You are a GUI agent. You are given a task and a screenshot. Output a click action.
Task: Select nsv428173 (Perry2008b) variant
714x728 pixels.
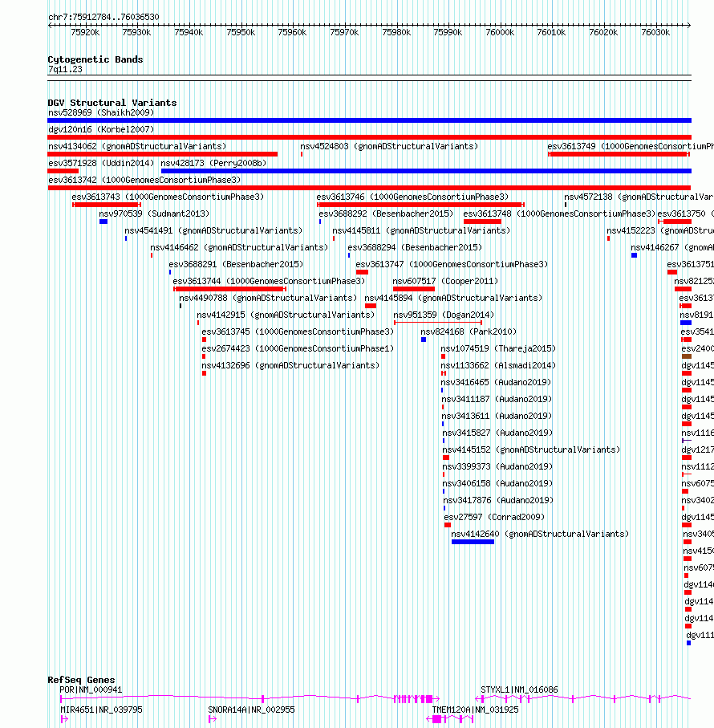[x=213, y=163]
